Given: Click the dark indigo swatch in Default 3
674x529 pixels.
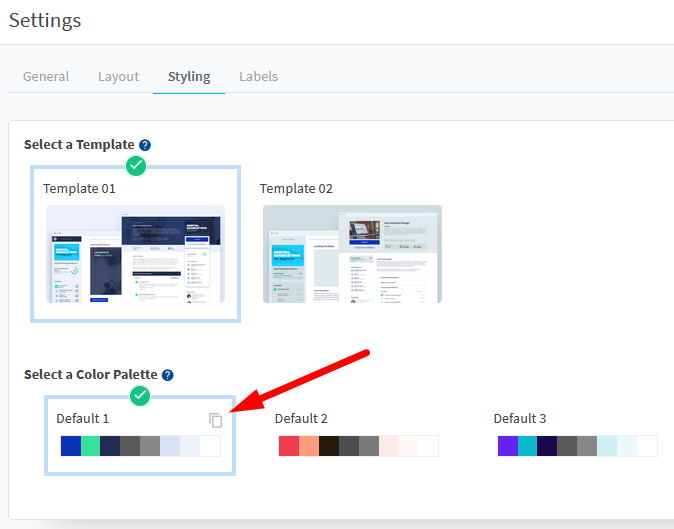Looking at the screenshot, I should click(547, 446).
